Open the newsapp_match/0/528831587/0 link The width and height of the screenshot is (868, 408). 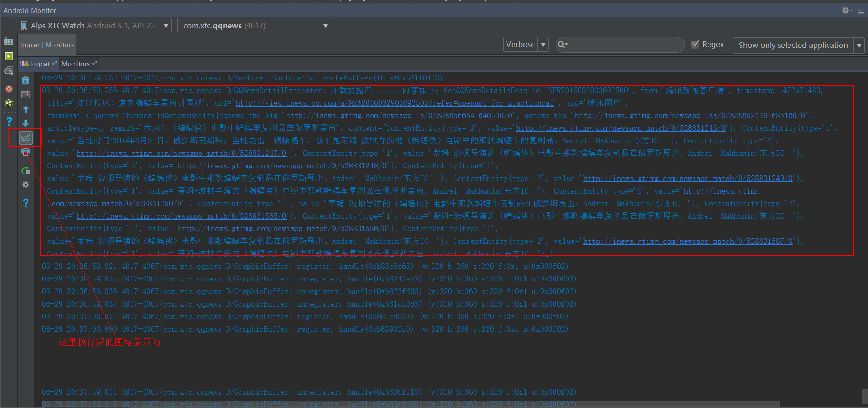coord(688,241)
